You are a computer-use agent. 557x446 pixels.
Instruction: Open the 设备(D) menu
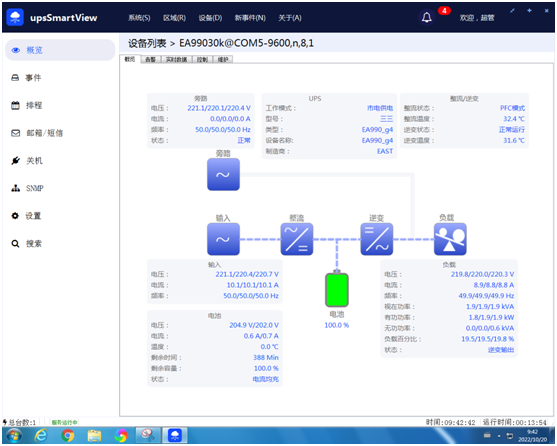point(210,18)
